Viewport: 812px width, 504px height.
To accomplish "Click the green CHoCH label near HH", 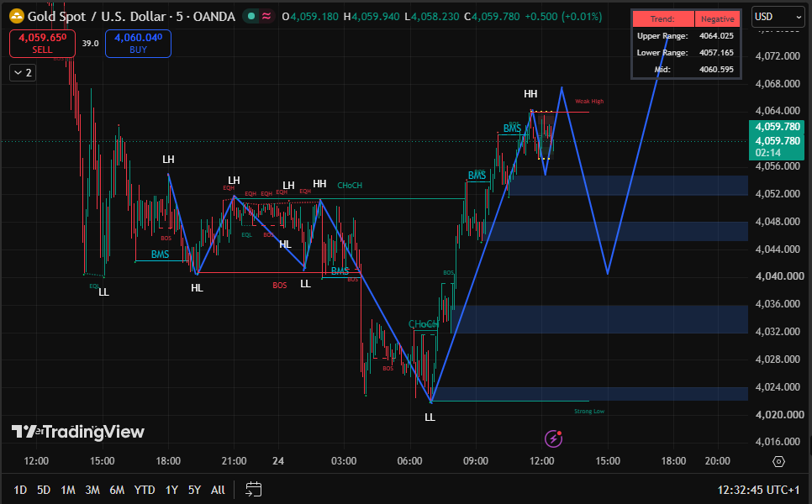I will (x=350, y=186).
